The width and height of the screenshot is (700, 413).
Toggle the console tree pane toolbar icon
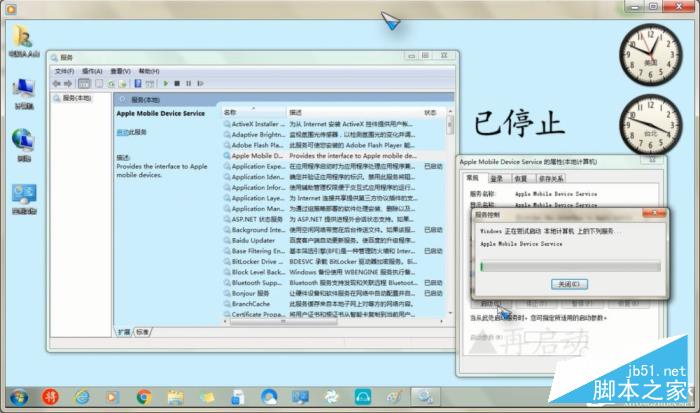coord(84,83)
